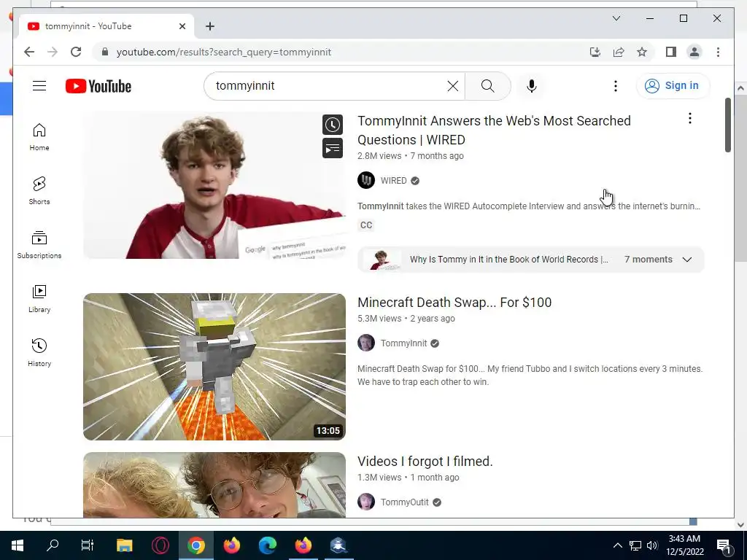Viewport: 747px width, 560px height.
Task: Open Minecraft Death Swap... For $100 title
Action: coord(454,303)
